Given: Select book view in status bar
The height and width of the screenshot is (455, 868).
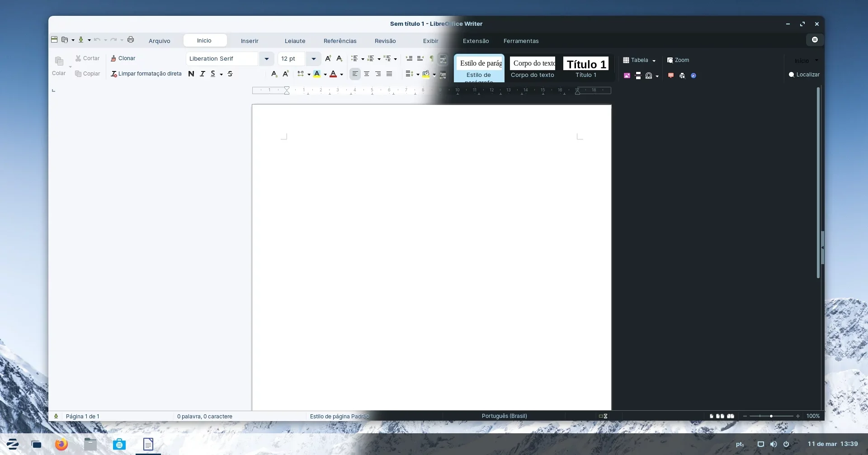Looking at the screenshot, I should pyautogui.click(x=731, y=416).
